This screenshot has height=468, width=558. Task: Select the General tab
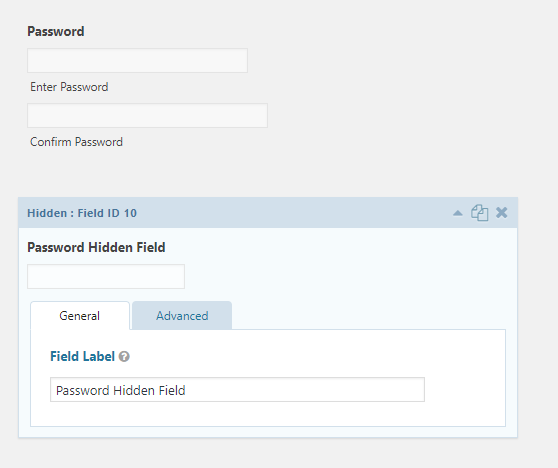click(x=80, y=316)
